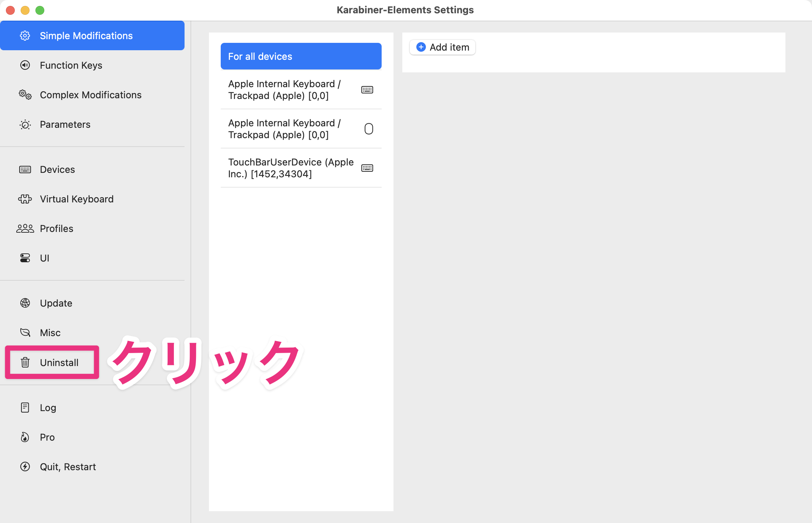
Task: Click the Function Keys speaker icon
Action: point(25,65)
